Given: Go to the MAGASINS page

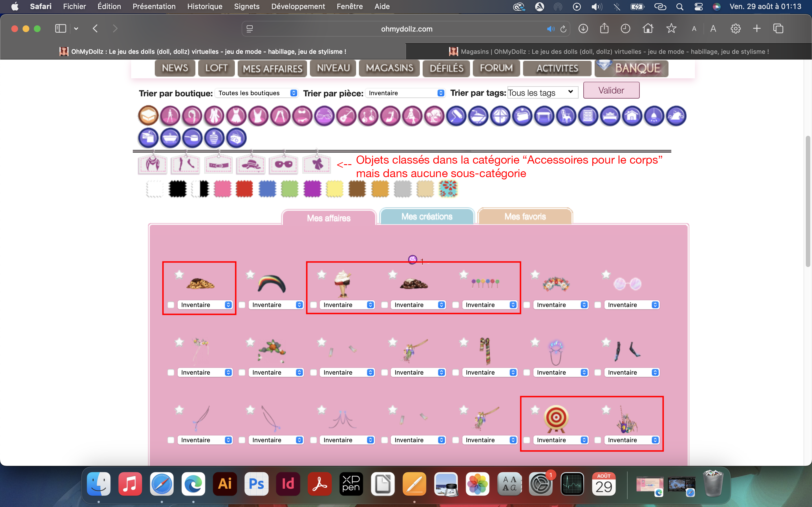Looking at the screenshot, I should (x=389, y=68).
